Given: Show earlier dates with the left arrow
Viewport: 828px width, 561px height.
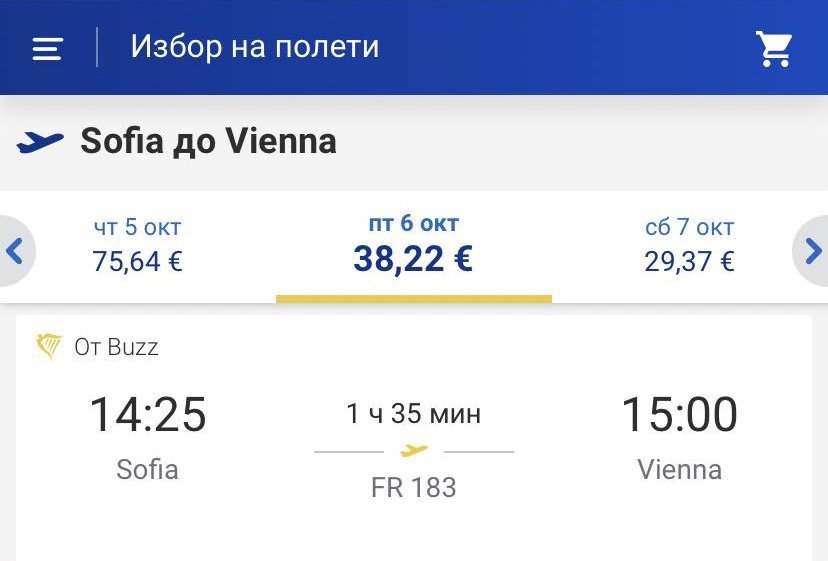Looking at the screenshot, I should tap(15, 250).
